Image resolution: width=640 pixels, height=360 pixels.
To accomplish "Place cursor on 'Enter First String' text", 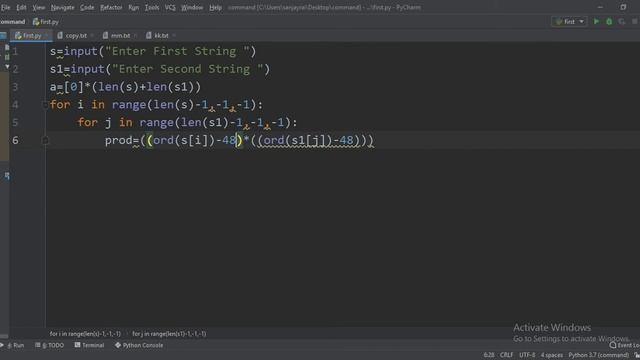I will pos(174,51).
